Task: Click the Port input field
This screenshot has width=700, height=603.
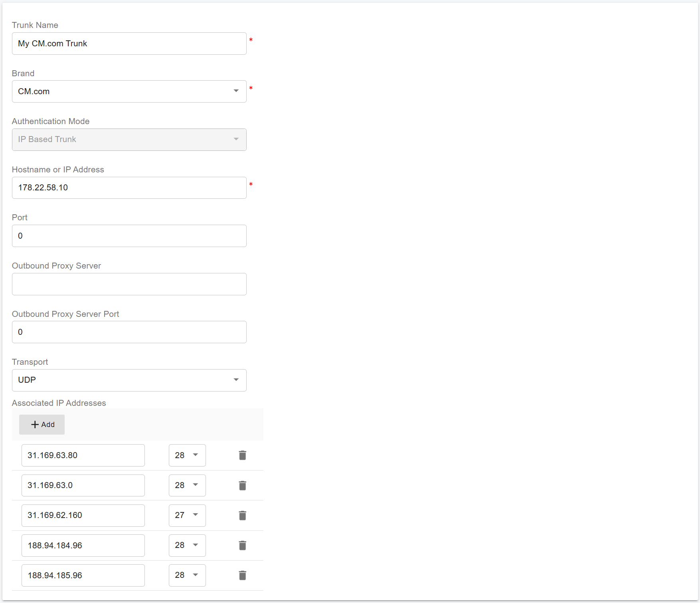Action: click(129, 236)
